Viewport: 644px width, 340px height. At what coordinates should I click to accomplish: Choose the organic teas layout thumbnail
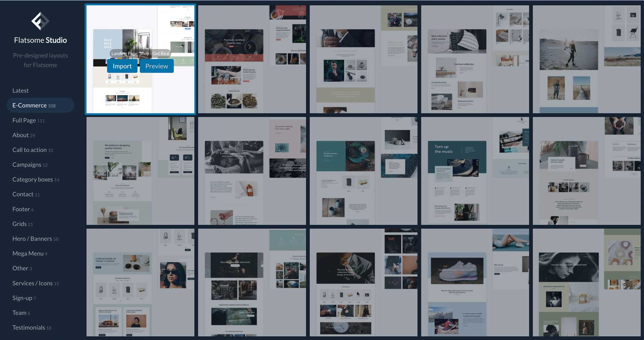click(252, 59)
